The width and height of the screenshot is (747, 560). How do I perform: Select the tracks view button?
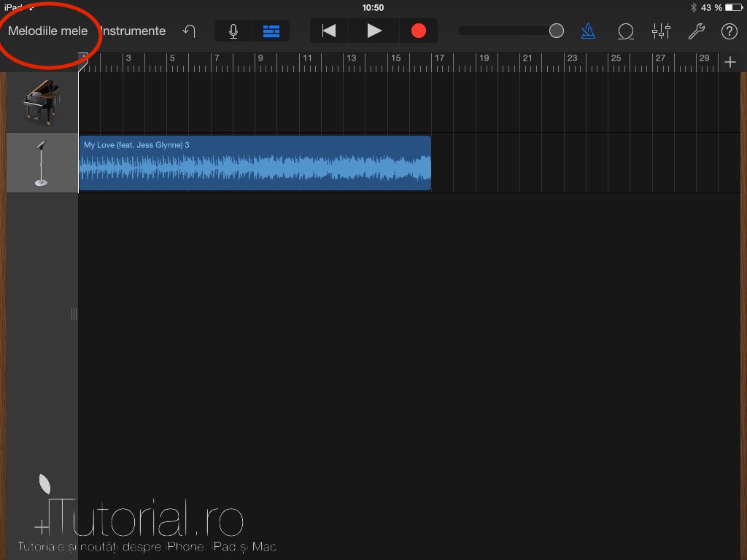click(x=271, y=31)
